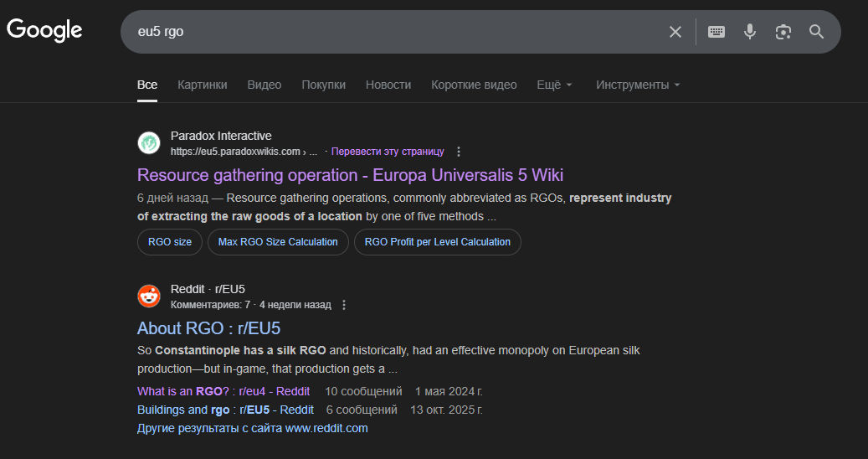Click the "10 сообщений" text

pyautogui.click(x=363, y=391)
